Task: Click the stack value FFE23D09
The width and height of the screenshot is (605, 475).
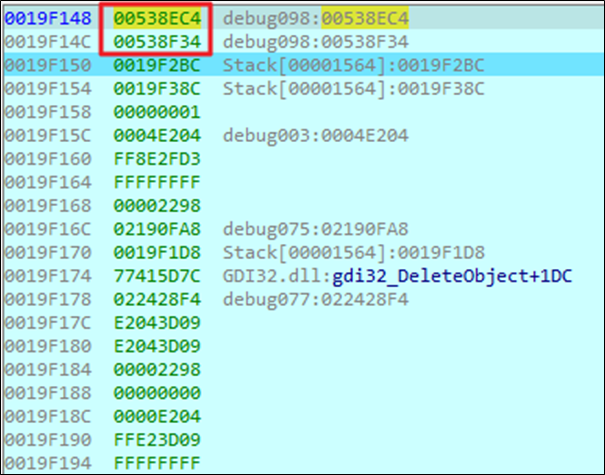Action: tap(157, 440)
